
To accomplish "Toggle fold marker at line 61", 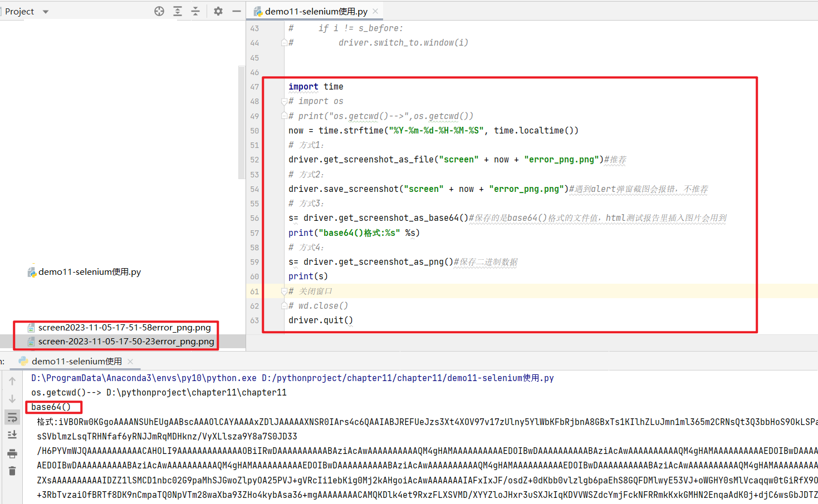I will click(x=284, y=291).
